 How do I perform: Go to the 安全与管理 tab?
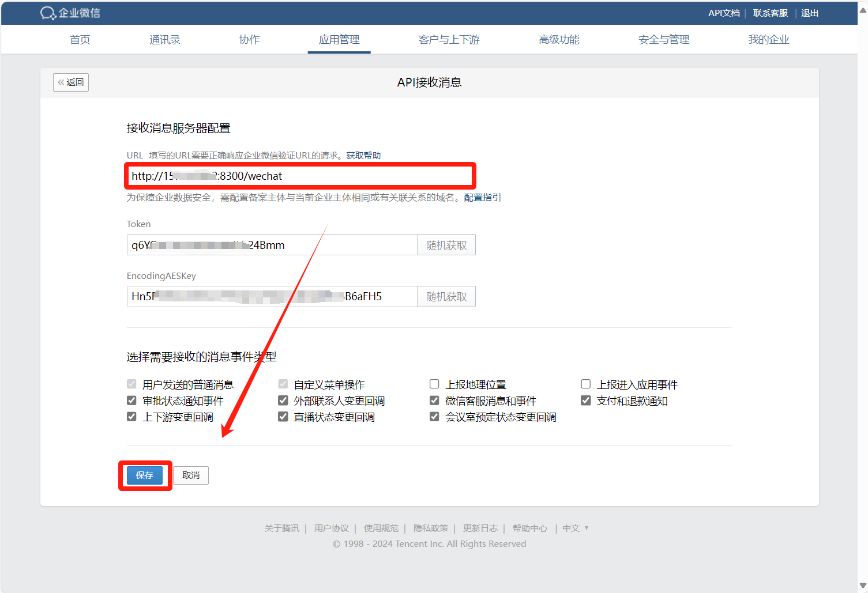[663, 40]
